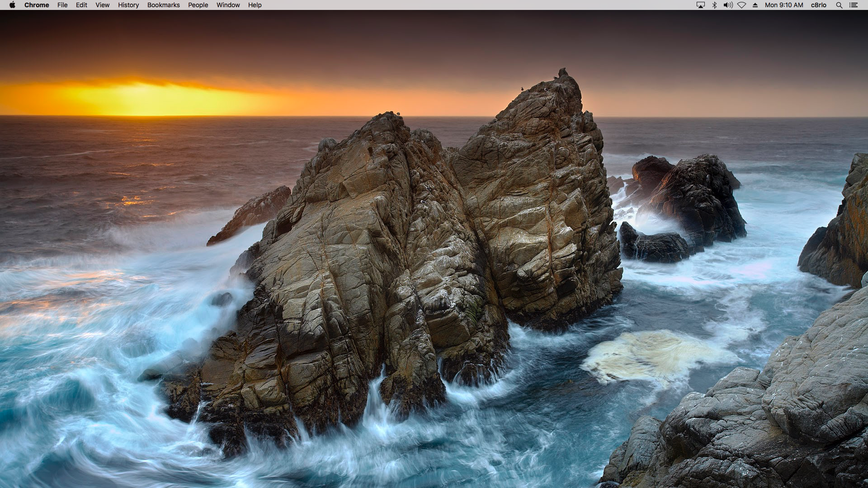The image size is (868, 488).
Task: Open the Chrome application menu
Action: tap(37, 5)
